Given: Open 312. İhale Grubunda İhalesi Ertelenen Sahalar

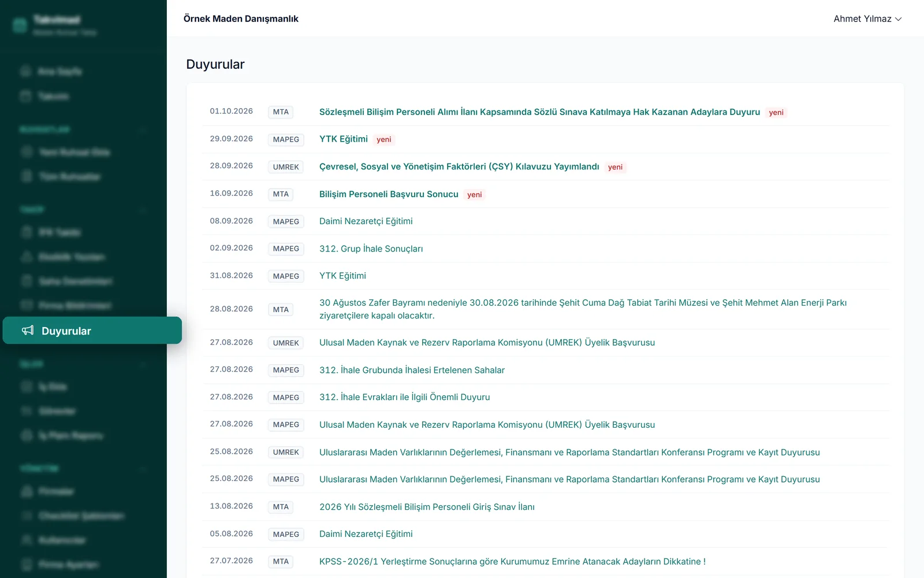Looking at the screenshot, I should coord(412,370).
